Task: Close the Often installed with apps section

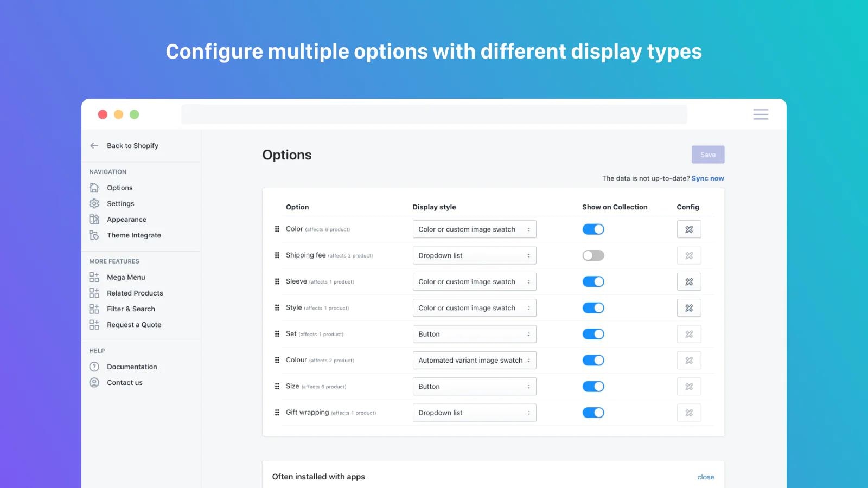Action: click(705, 477)
